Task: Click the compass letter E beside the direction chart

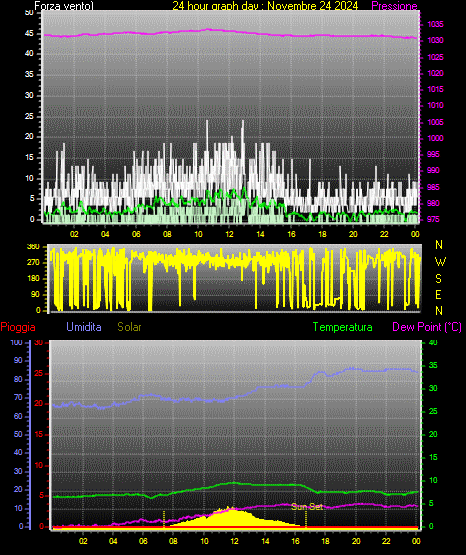Action: (438, 295)
